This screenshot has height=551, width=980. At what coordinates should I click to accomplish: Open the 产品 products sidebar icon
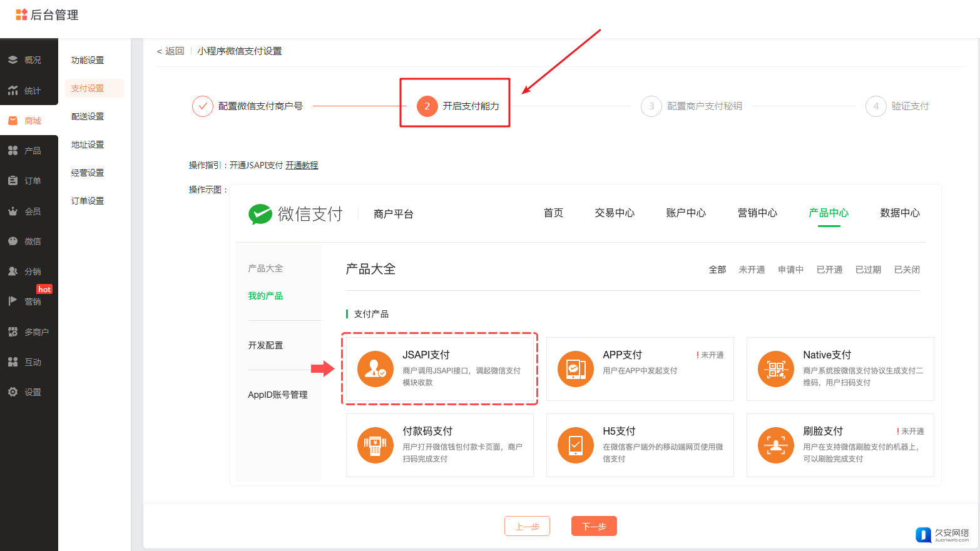click(13, 151)
